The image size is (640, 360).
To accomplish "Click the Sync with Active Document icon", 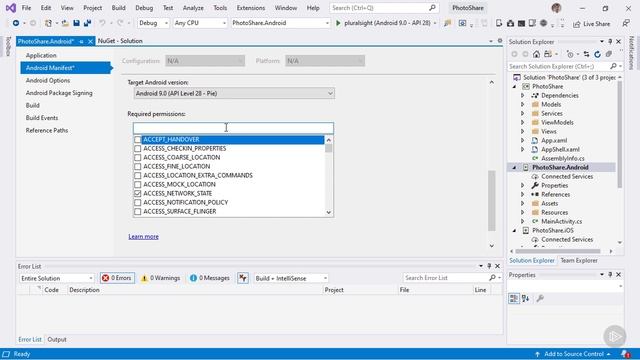I will 587,54.
